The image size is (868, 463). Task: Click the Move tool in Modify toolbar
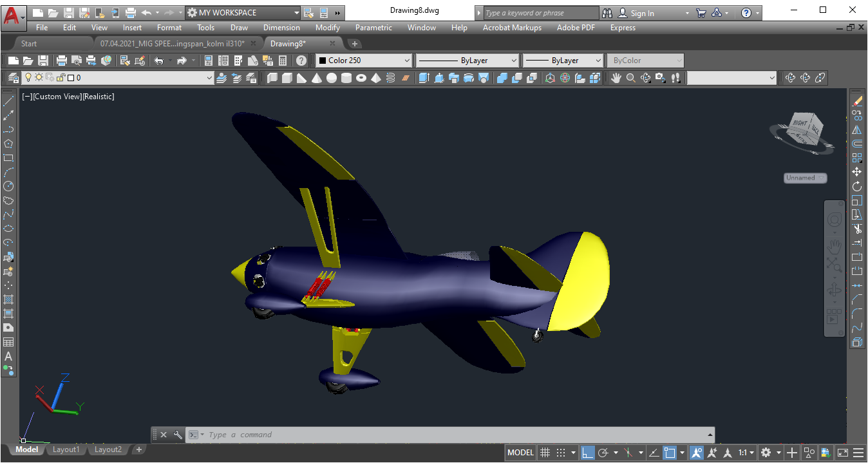857,172
